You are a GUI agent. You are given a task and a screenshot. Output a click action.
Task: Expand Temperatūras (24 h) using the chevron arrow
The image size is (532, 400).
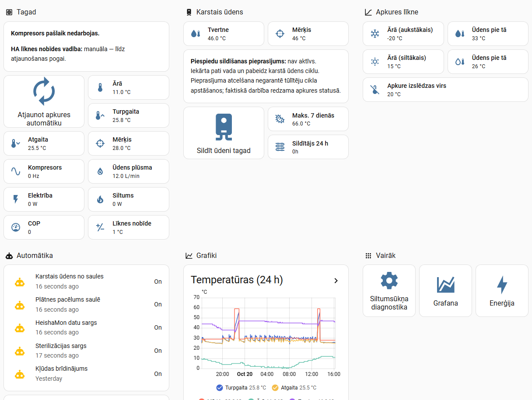[x=336, y=281]
